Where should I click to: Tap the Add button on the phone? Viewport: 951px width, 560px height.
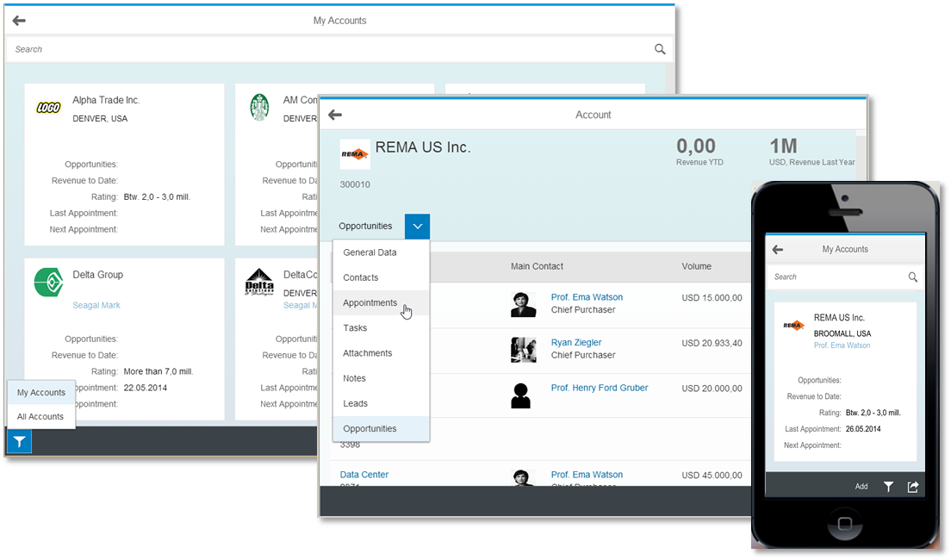pos(861,487)
